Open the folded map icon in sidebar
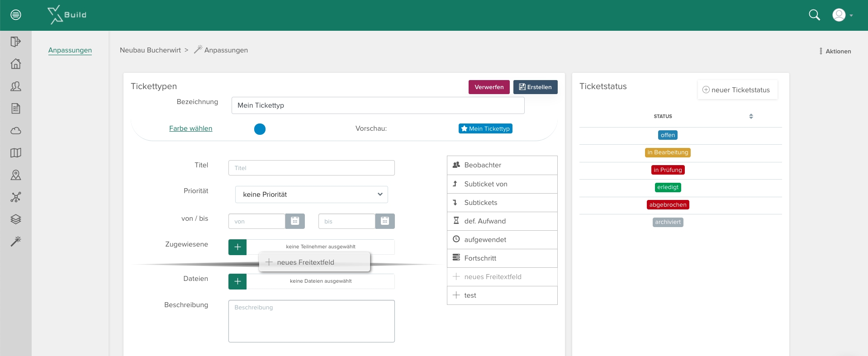This screenshot has height=356, width=868. click(16, 153)
